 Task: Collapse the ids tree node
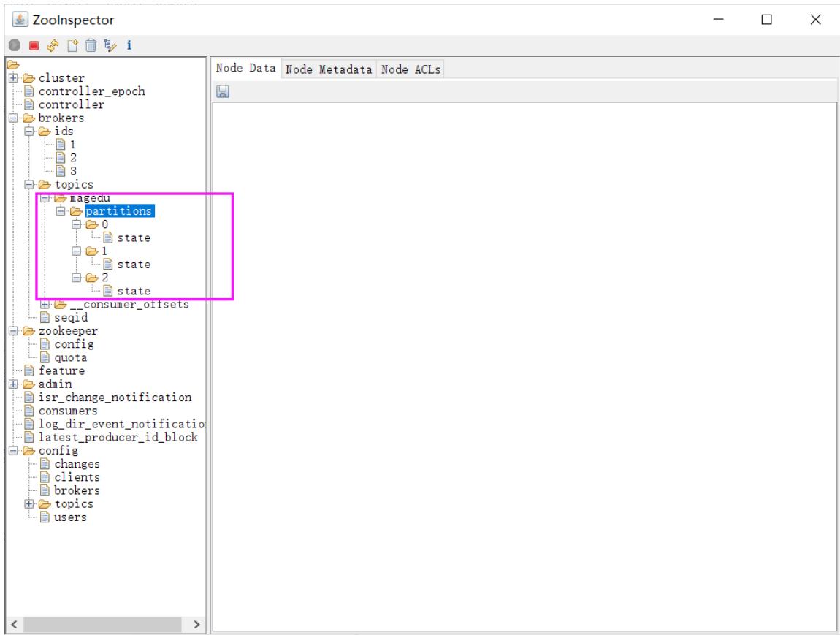click(29, 132)
